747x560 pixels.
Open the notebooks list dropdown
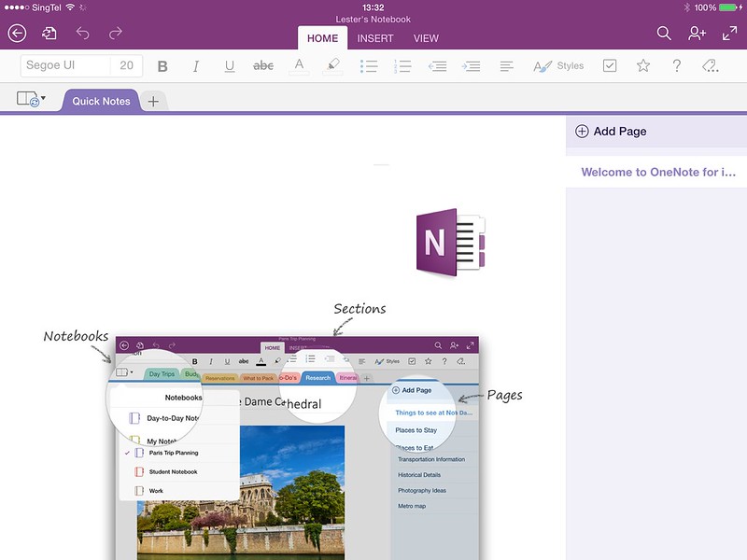(30, 99)
